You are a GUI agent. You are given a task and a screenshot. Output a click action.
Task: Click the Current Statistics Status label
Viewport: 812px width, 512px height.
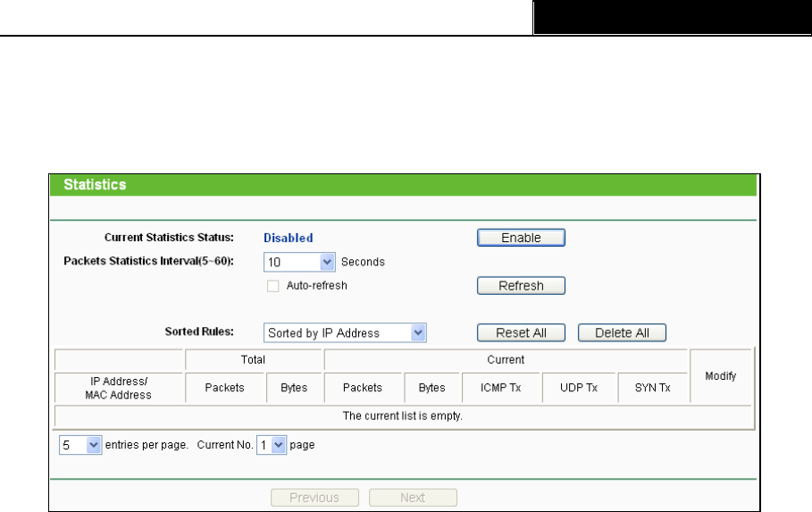point(170,238)
